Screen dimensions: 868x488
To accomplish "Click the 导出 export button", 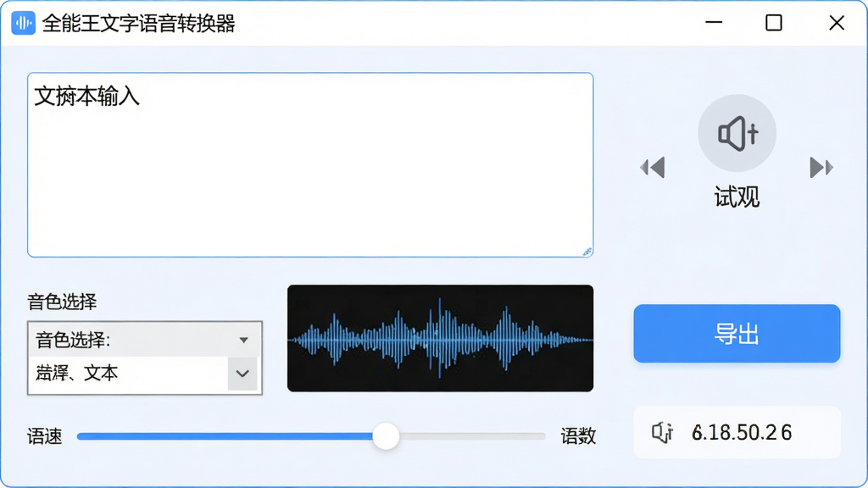I will 737,334.
